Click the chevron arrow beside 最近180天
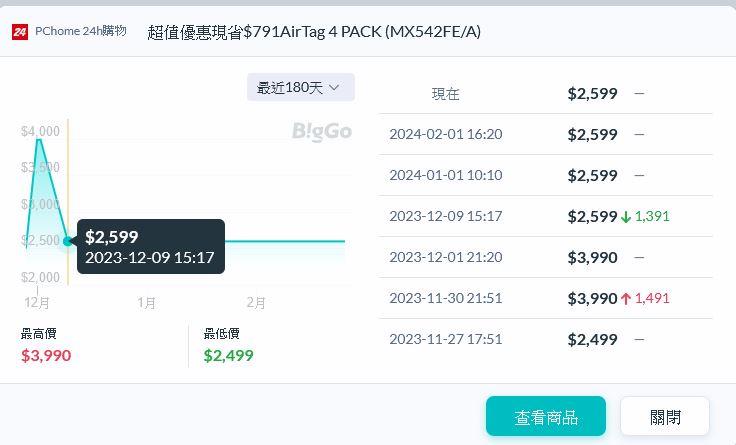The image size is (736, 445). pyautogui.click(x=334, y=87)
